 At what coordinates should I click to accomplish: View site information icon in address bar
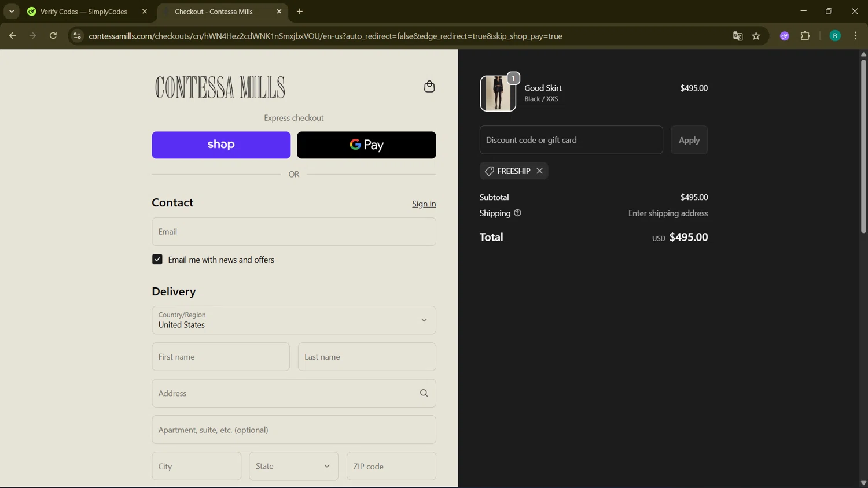pos(77,36)
